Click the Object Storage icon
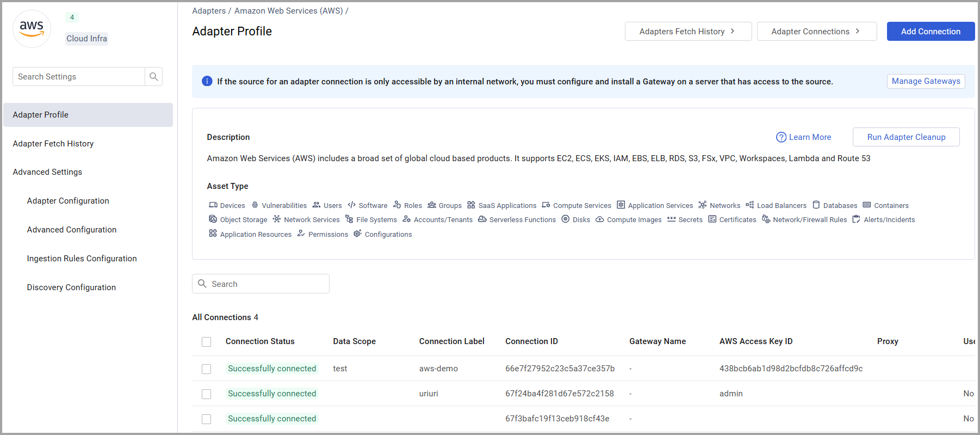This screenshot has width=980, height=435. (213, 219)
